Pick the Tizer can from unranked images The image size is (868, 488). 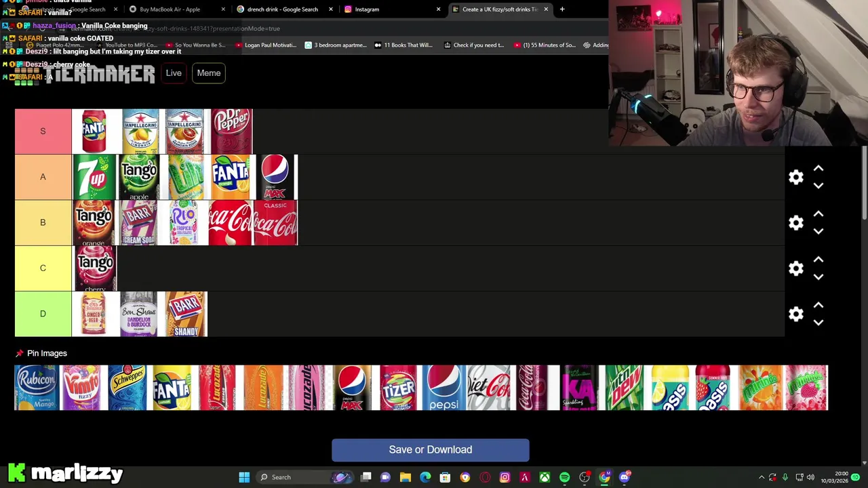coord(399,388)
